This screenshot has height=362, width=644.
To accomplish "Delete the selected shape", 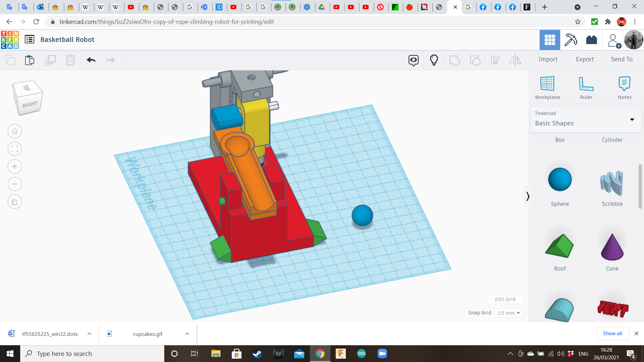I will pyautogui.click(x=70, y=60).
